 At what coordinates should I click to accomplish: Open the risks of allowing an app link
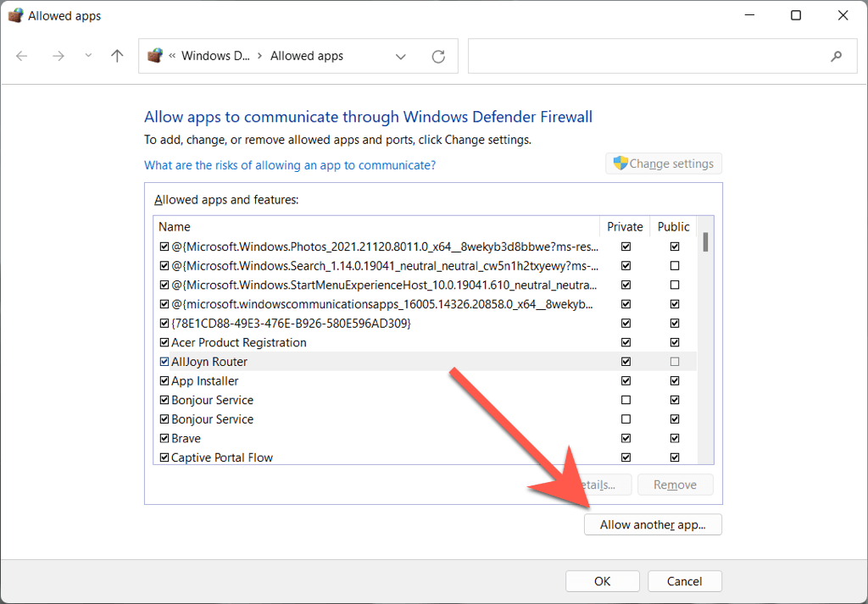click(290, 165)
